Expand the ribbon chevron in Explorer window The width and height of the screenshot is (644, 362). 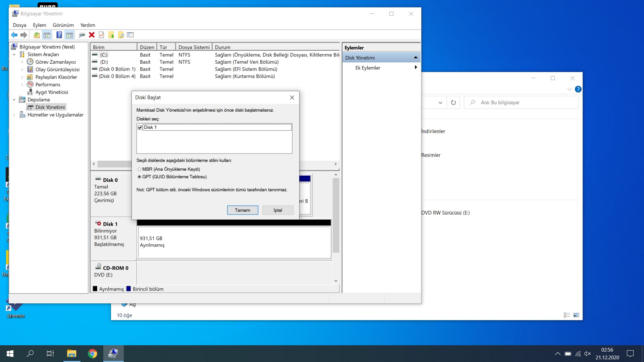[x=569, y=89]
